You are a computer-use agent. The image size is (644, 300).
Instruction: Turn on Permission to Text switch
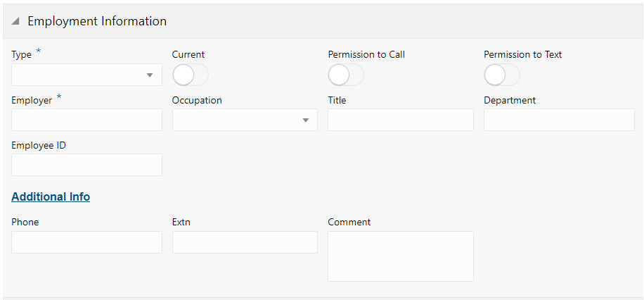coord(501,75)
